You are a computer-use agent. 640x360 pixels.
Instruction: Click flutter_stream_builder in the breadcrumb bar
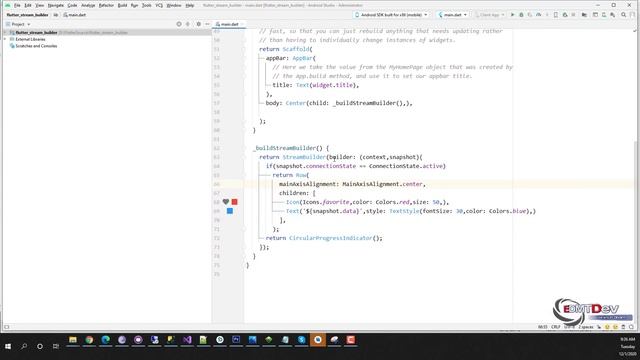(x=27, y=15)
